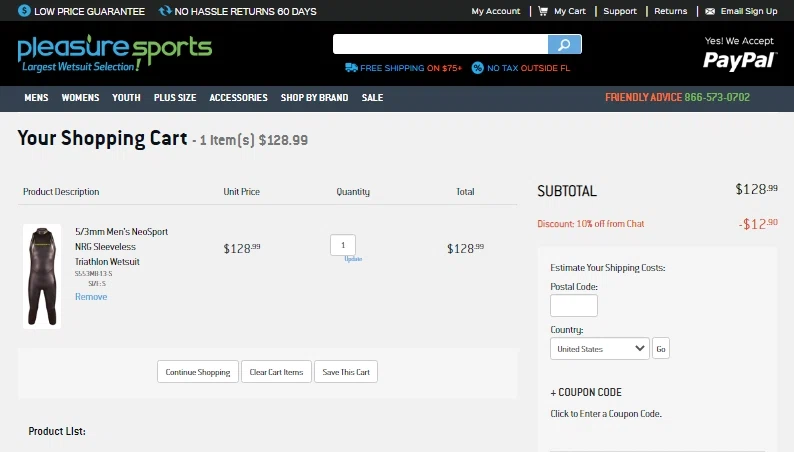The width and height of the screenshot is (794, 452).
Task: Open the Shop By Brand menu
Action: (x=314, y=98)
